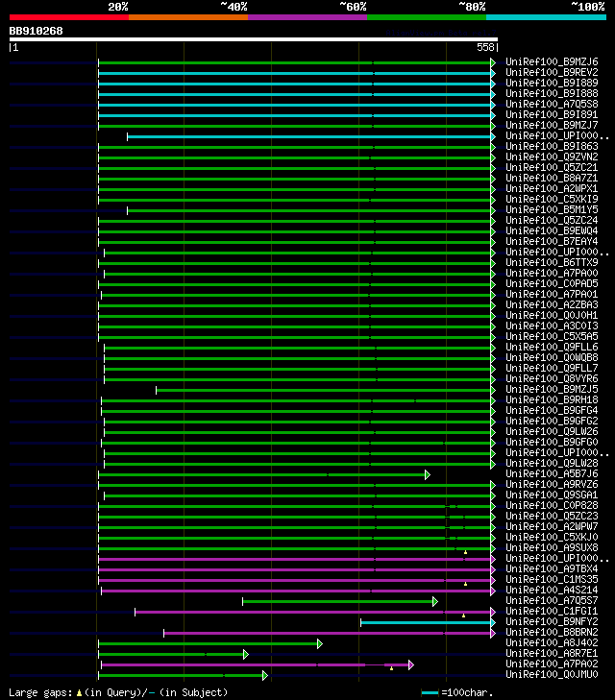Screen dimensions: 615x700
Task: Click the white query sequence bar
Action: coord(254,39)
